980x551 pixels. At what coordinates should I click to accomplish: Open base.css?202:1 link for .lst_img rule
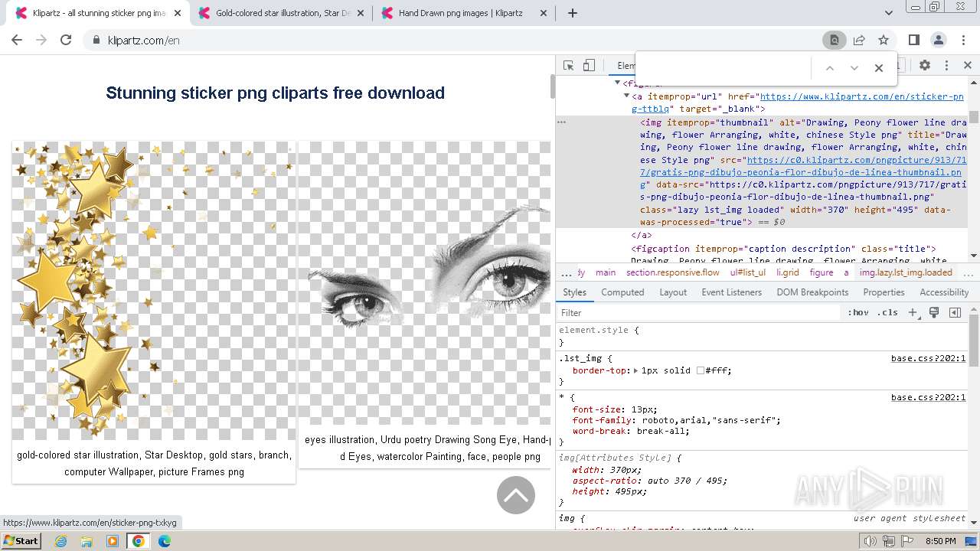pyautogui.click(x=928, y=358)
